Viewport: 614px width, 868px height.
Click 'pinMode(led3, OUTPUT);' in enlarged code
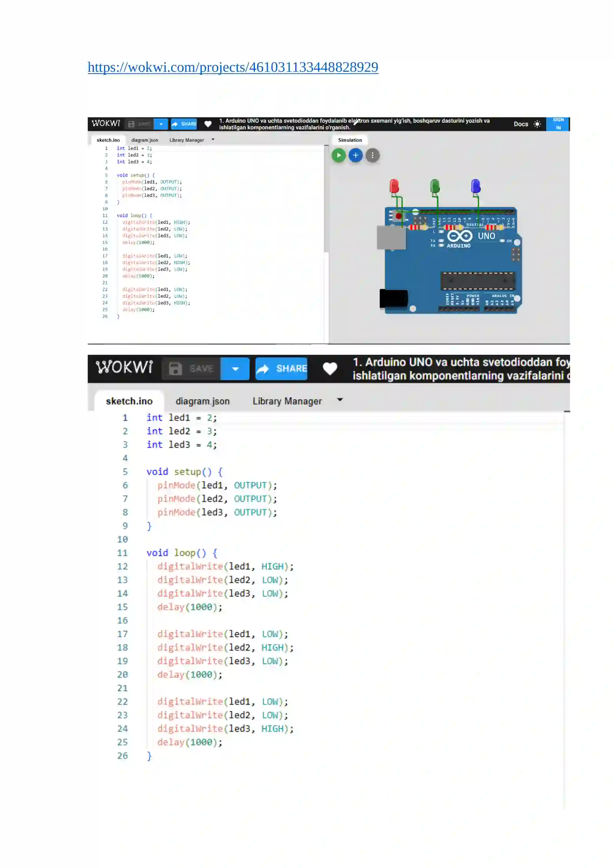[217, 512]
